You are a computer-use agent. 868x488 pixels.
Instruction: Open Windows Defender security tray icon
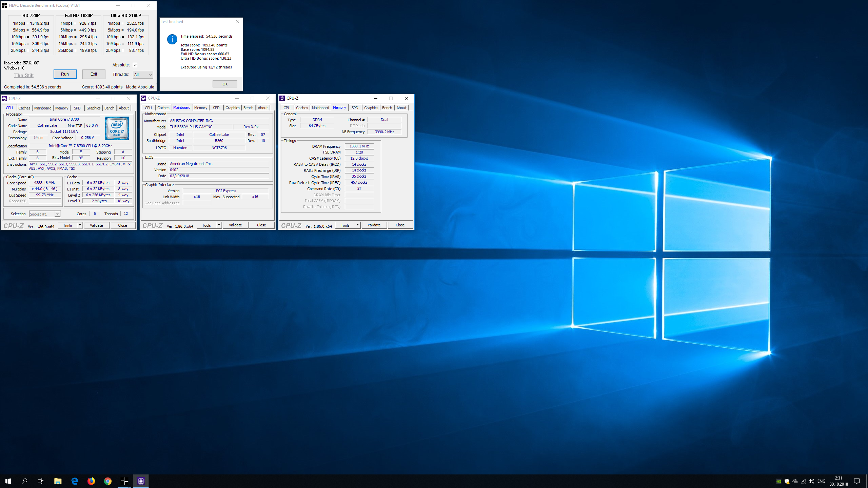coord(787,481)
